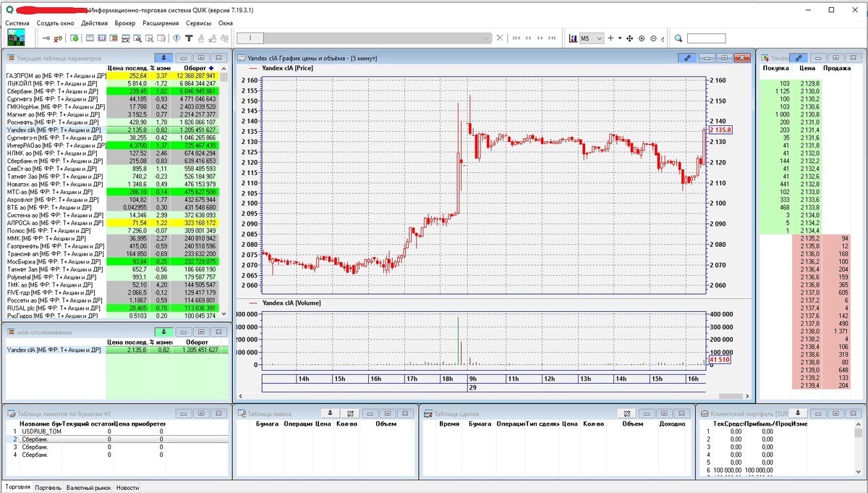Click second toolbar icon after green plus
This screenshot has width=868, height=493.
pos(102,38)
